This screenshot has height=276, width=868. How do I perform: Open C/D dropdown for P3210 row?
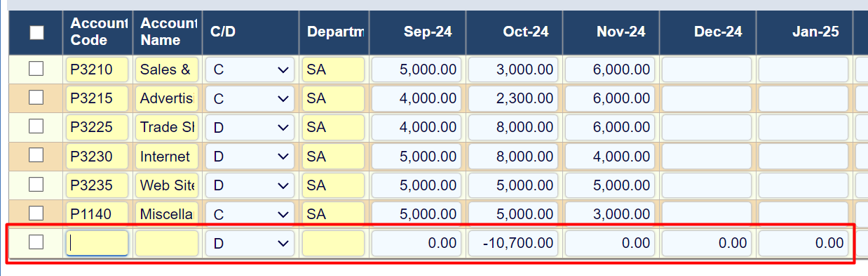coord(250,70)
